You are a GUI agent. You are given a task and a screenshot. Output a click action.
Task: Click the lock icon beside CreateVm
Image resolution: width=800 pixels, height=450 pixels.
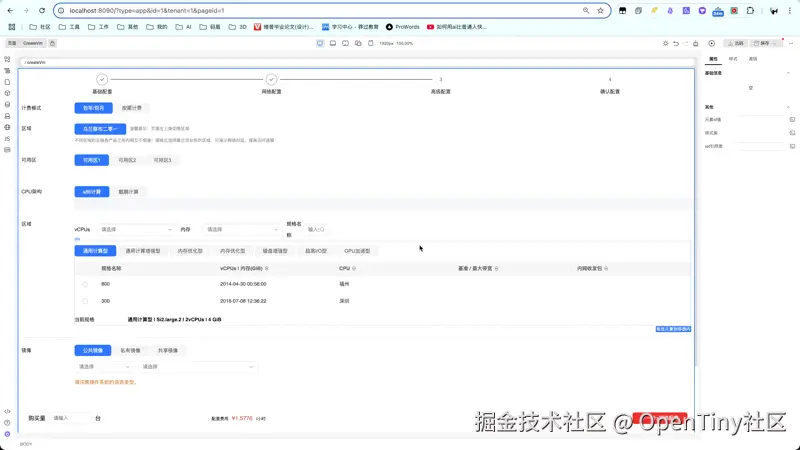pyautogui.click(x=53, y=43)
